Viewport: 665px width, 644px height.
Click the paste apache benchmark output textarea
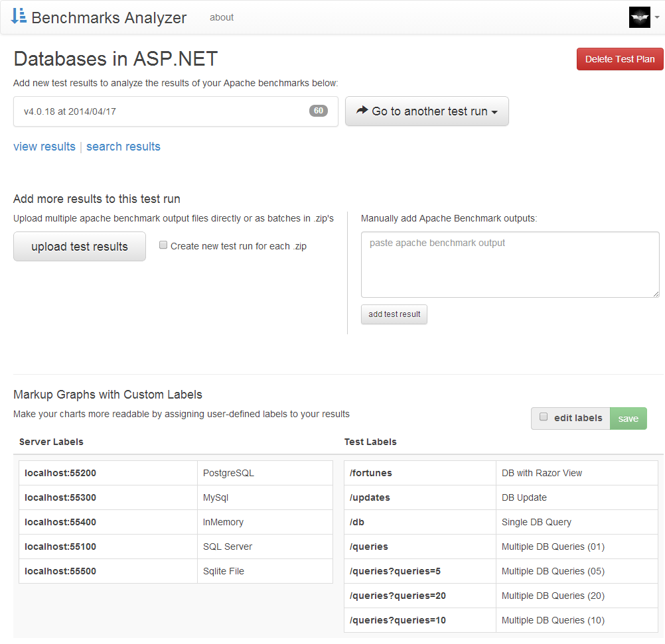coord(510,265)
